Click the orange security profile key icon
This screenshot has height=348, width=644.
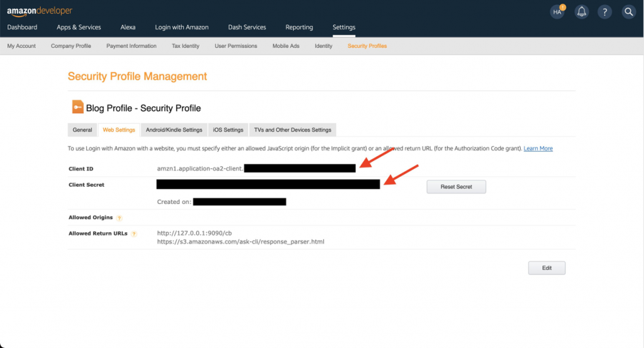click(77, 107)
